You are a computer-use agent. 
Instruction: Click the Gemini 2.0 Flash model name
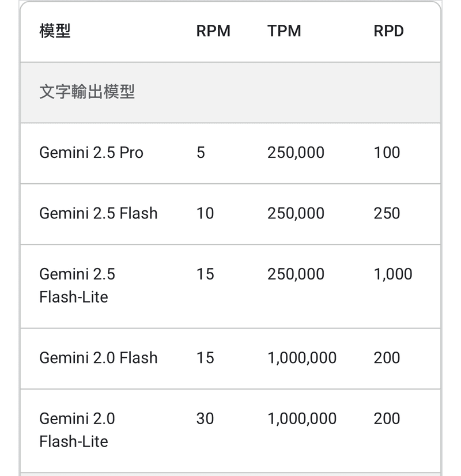coord(99,358)
